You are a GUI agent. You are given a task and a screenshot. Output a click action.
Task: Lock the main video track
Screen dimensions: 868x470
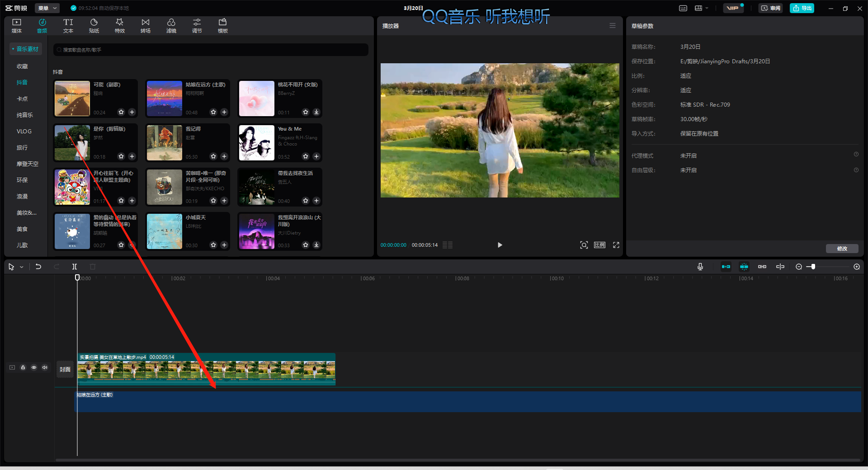click(23, 367)
